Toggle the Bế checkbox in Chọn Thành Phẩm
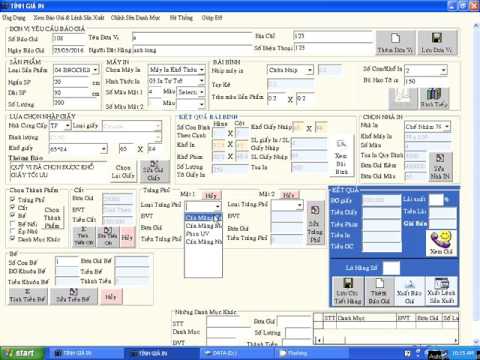Image resolution: width=480 pixels, height=360 pixels. pyautogui.click(x=12, y=215)
